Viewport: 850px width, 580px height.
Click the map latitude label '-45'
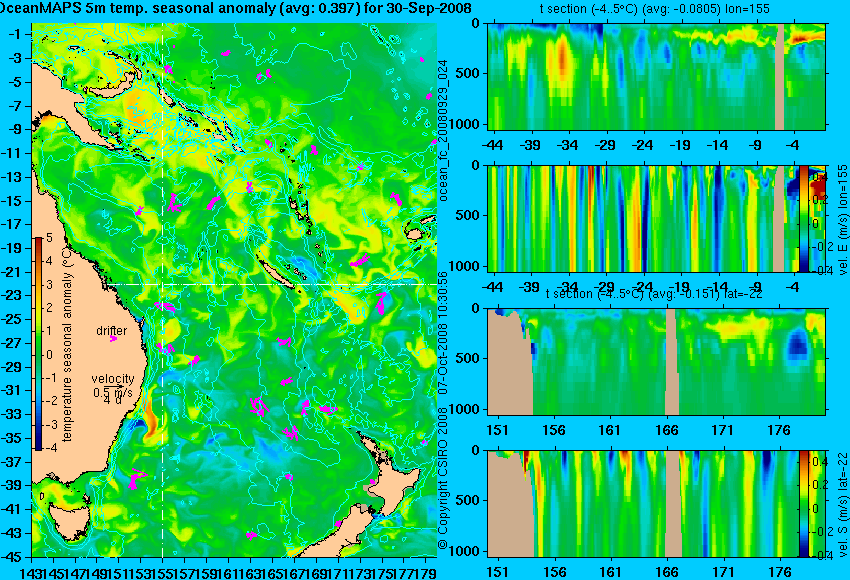[13, 557]
